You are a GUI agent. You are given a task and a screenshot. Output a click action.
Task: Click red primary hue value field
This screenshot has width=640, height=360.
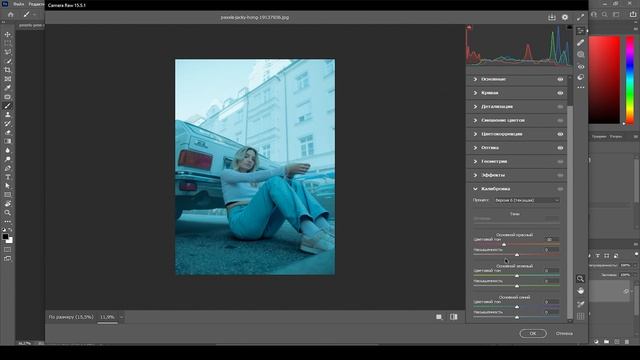pos(552,240)
